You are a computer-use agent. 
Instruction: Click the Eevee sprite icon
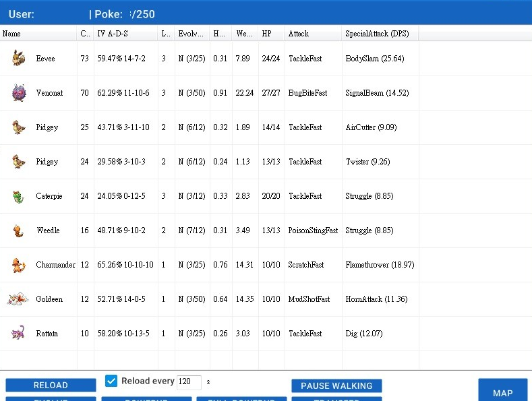(x=19, y=58)
